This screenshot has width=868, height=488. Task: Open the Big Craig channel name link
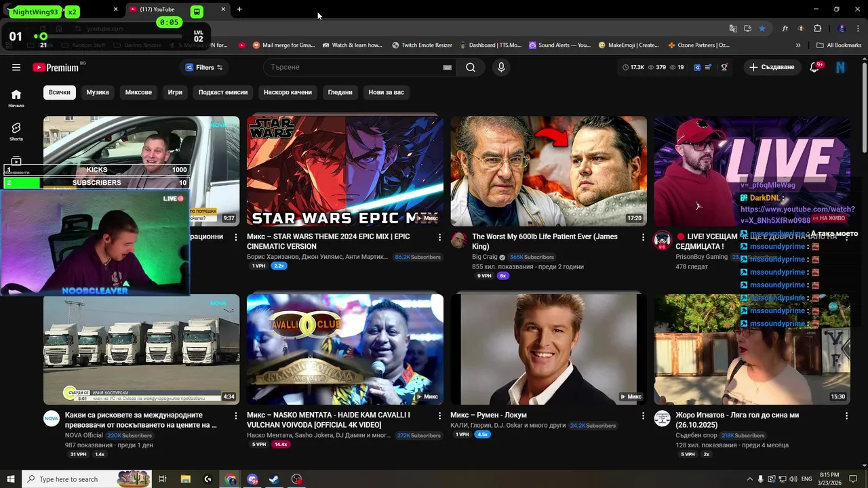point(484,257)
